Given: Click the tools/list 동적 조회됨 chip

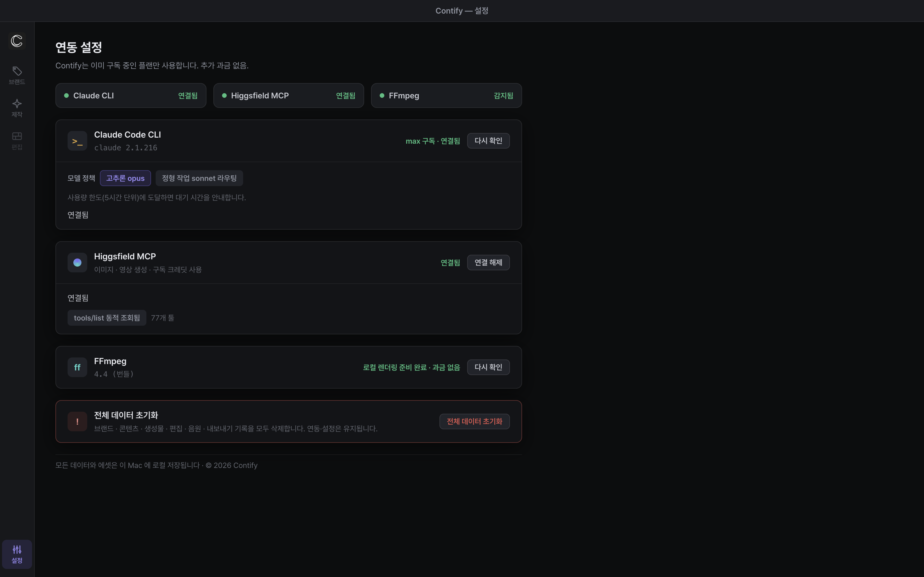Looking at the screenshot, I should coord(107,318).
